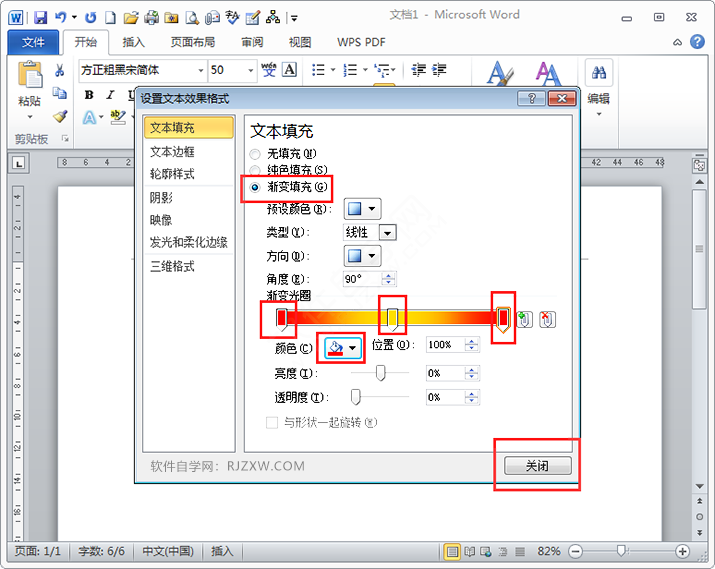Image resolution: width=715 pixels, height=569 pixels.
Task: Click the Find binoculars icon
Action: pos(599,72)
